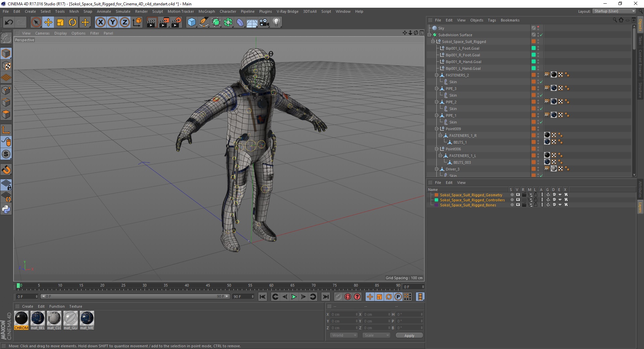The height and width of the screenshot is (349, 644).
Task: Open the Layers side tab
Action: pos(640,207)
